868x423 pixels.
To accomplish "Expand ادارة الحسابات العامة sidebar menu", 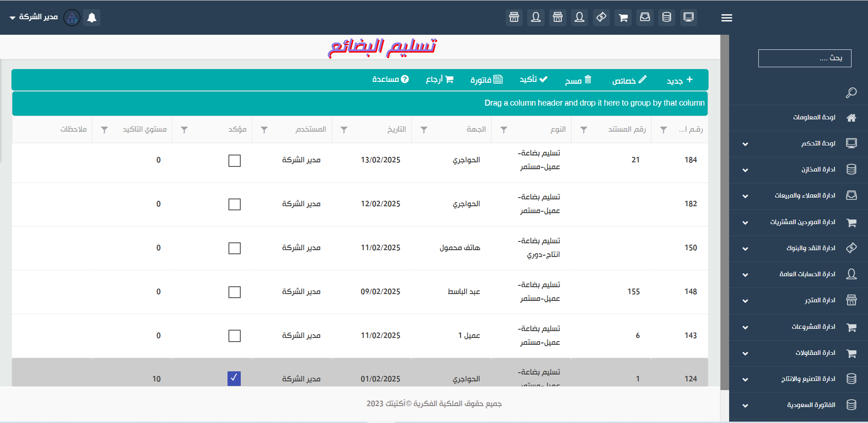I will [745, 275].
